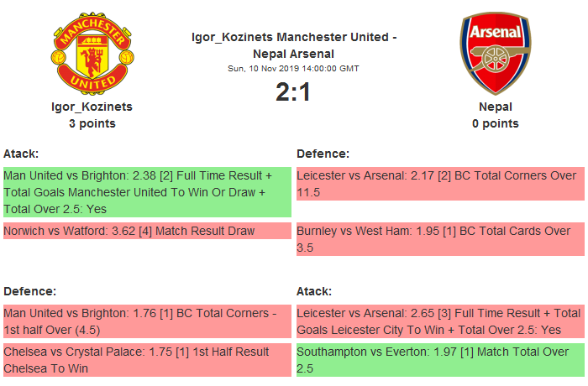
Task: Select the Southampton vs Everton over 2.5 bet
Action: (440, 360)
